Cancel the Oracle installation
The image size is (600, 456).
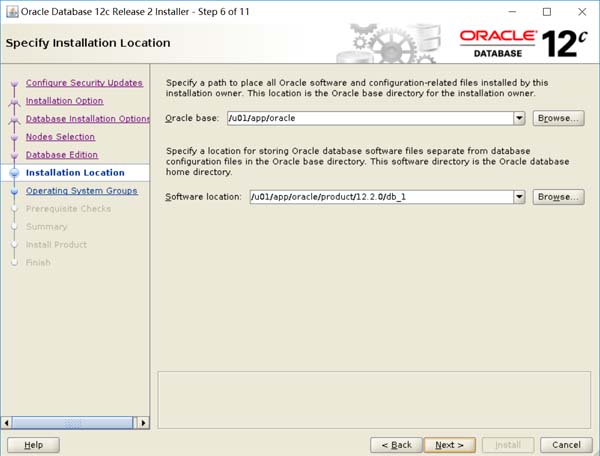pyautogui.click(x=566, y=445)
